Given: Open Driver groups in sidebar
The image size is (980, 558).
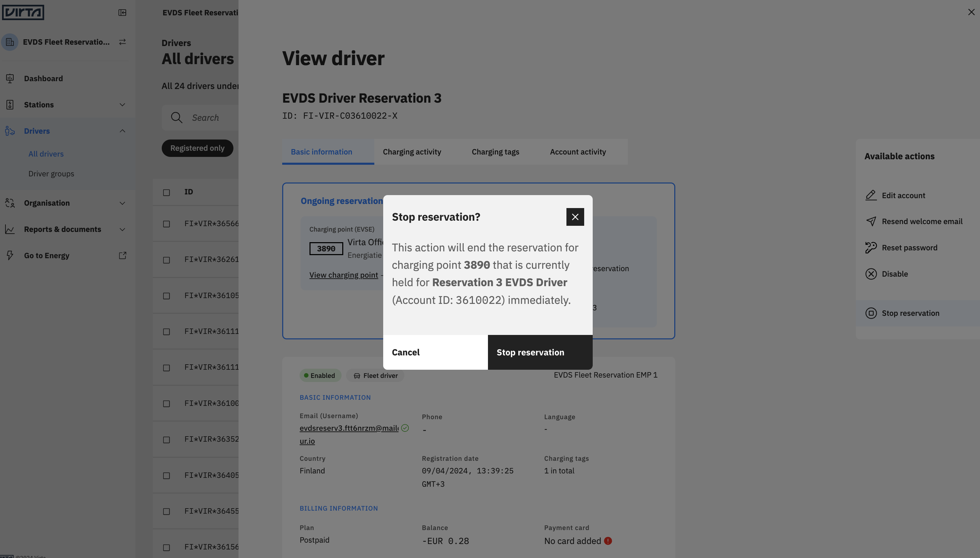Looking at the screenshot, I should pos(52,174).
